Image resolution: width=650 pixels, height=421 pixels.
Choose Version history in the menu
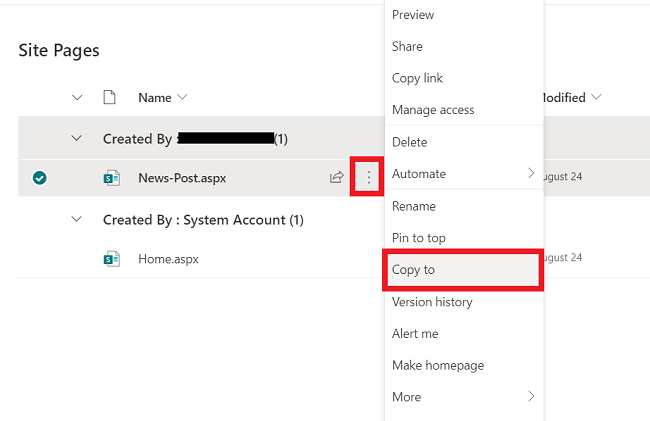[432, 302]
